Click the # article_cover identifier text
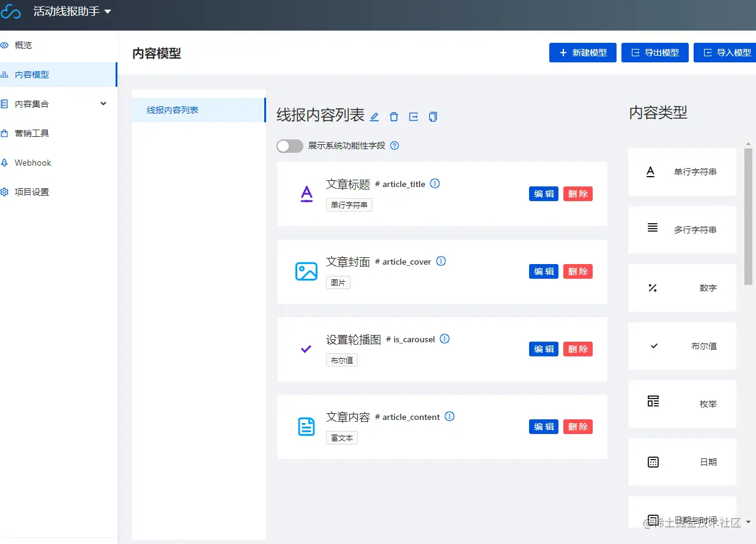 (x=403, y=262)
